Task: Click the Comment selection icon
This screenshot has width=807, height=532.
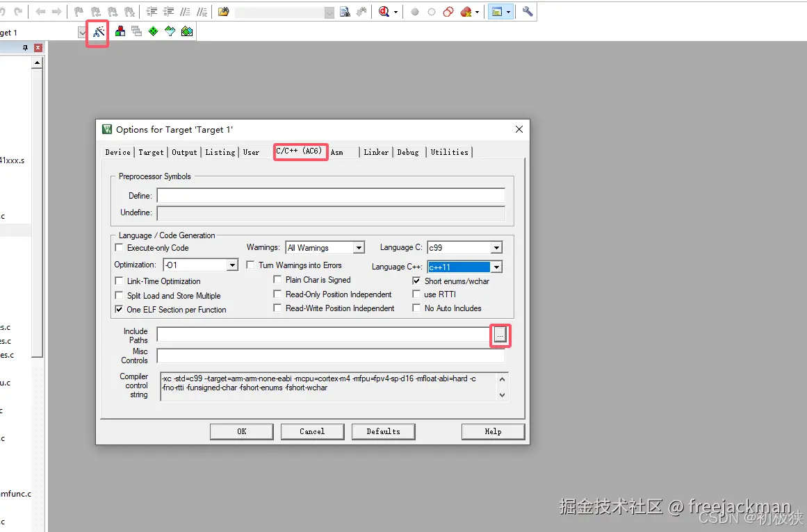Action: pos(186,11)
